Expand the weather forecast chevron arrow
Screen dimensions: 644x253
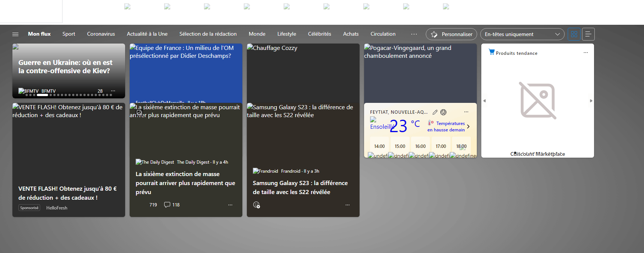point(468,127)
